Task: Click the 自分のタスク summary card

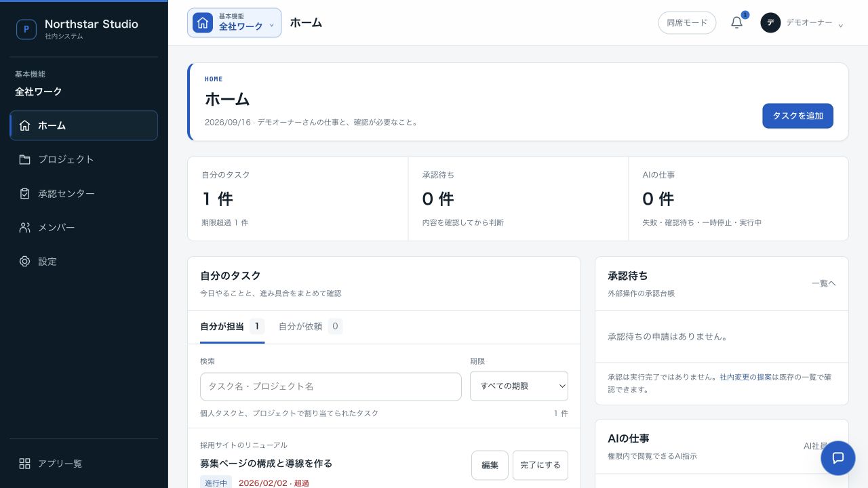Action: 298,199
